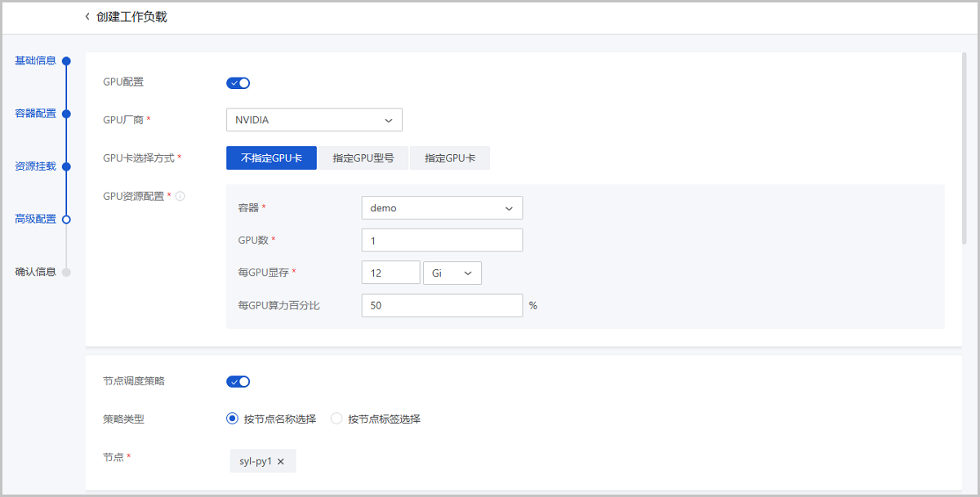Click the GPU数 input field
The height and width of the screenshot is (497, 980).
[442, 241]
